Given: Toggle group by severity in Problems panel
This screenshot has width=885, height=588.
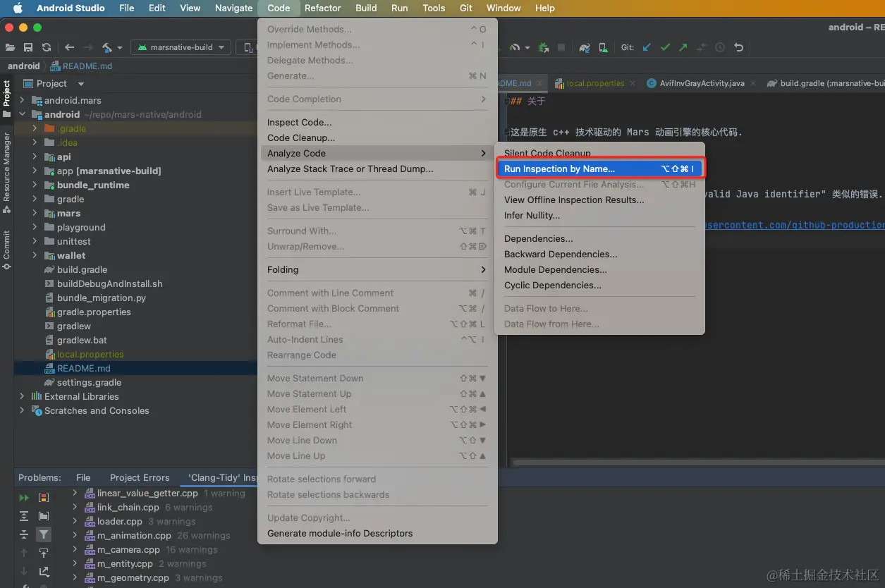Looking at the screenshot, I should coord(44,498).
